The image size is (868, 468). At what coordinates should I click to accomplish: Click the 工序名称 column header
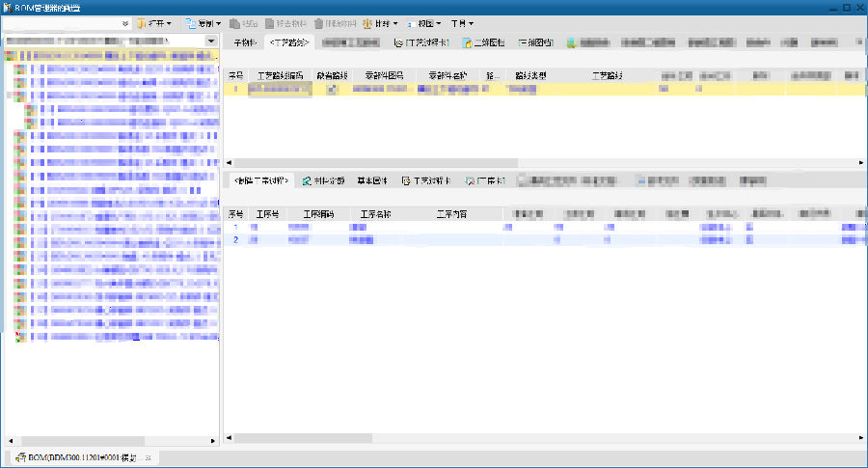375,213
